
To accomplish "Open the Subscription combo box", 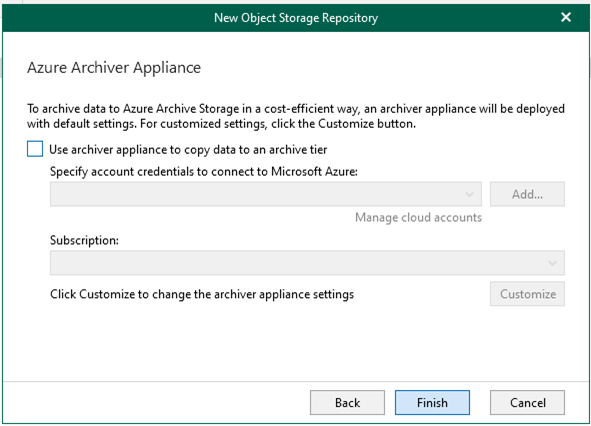I will tap(307, 263).
